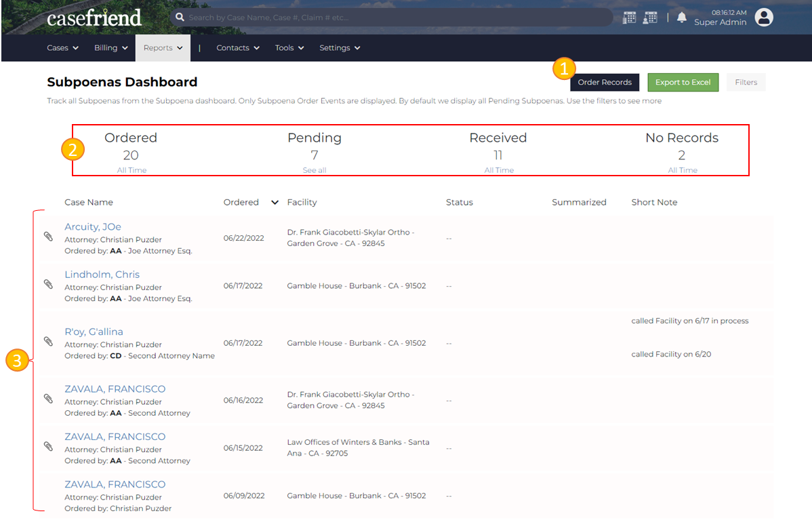Viewport: 812px width, 520px height.
Task: Click the No Records count 2
Action: click(x=681, y=155)
